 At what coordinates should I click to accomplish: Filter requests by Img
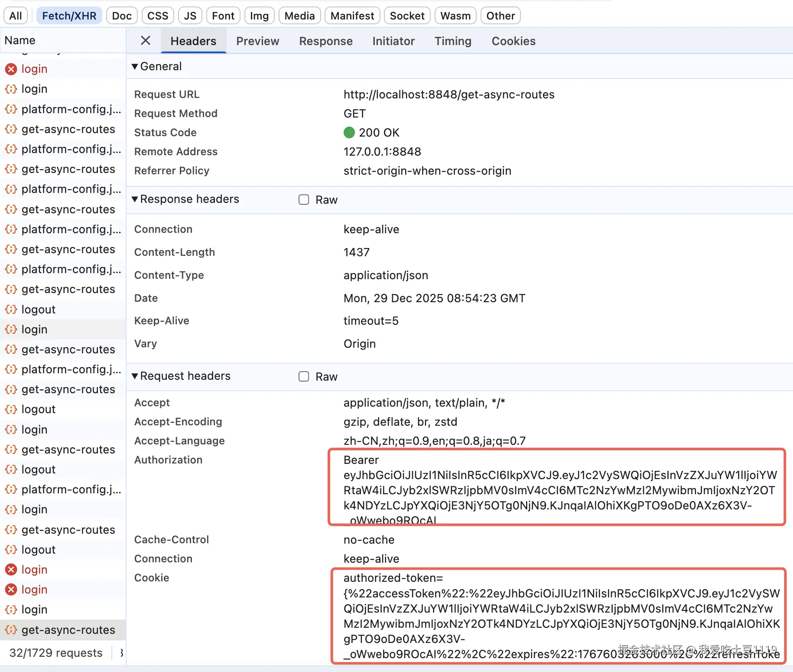click(260, 16)
